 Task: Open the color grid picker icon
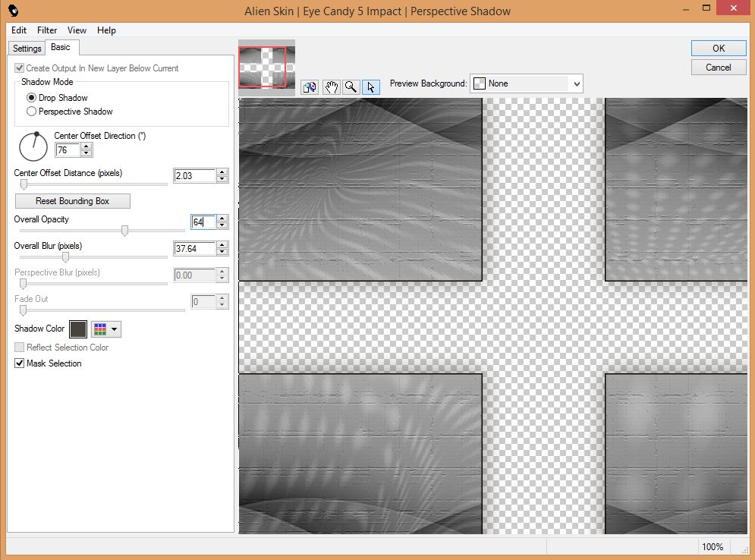100,329
